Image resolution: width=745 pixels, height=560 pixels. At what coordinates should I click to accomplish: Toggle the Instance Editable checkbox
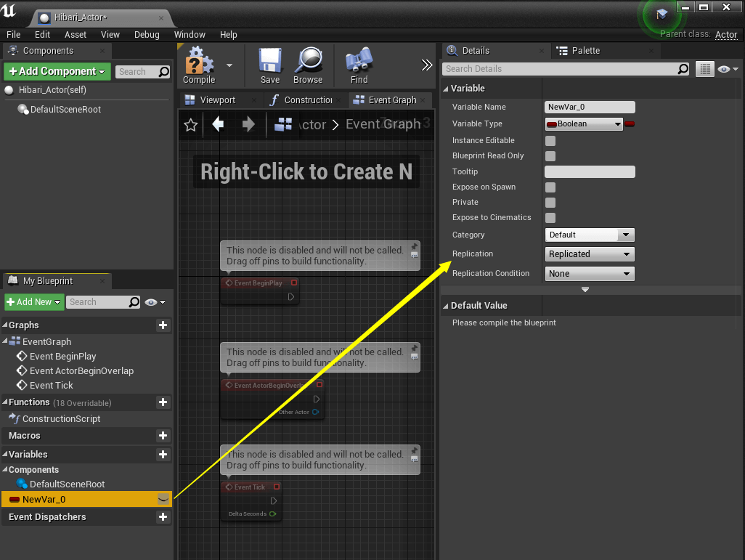[x=550, y=141]
